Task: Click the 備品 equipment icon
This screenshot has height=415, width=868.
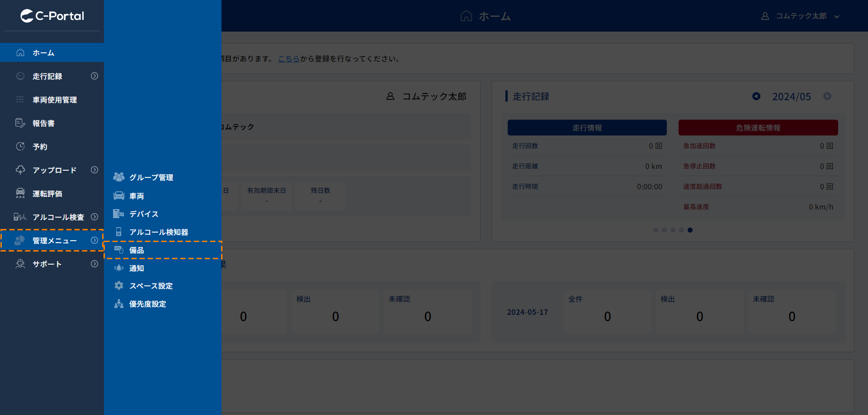Action: pos(119,250)
